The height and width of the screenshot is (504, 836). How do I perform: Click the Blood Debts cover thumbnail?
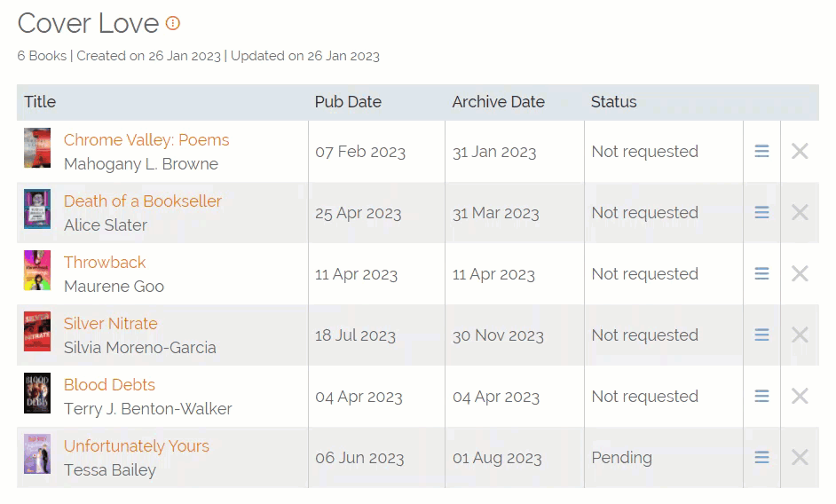tap(37, 393)
